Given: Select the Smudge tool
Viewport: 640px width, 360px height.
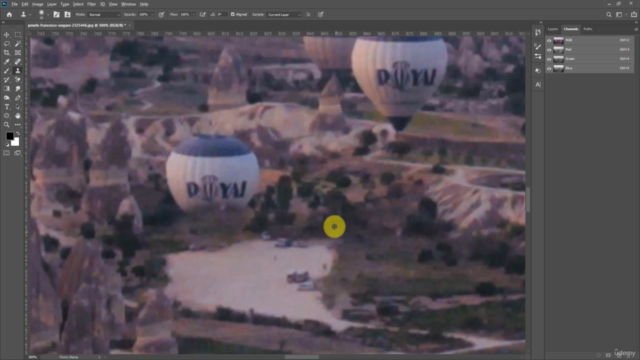Looking at the screenshot, I should 18,89.
